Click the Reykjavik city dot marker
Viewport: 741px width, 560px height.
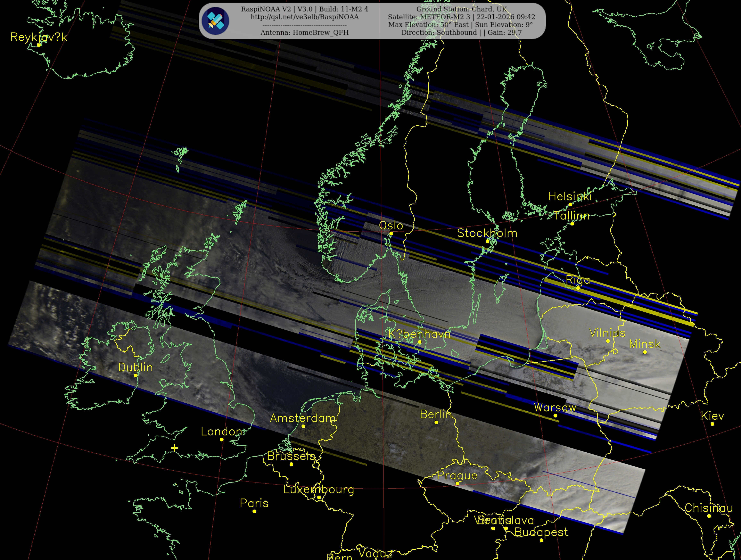tap(39, 45)
